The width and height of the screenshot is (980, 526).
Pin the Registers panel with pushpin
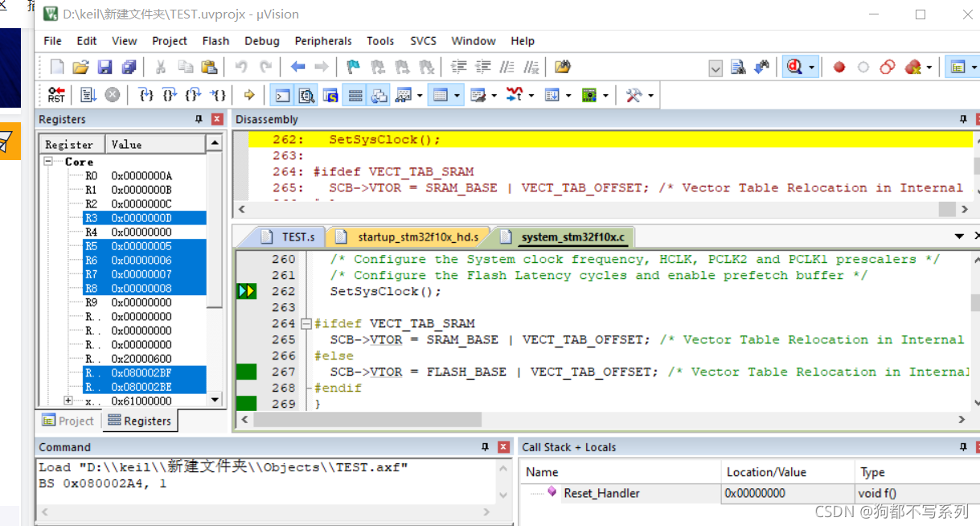199,119
